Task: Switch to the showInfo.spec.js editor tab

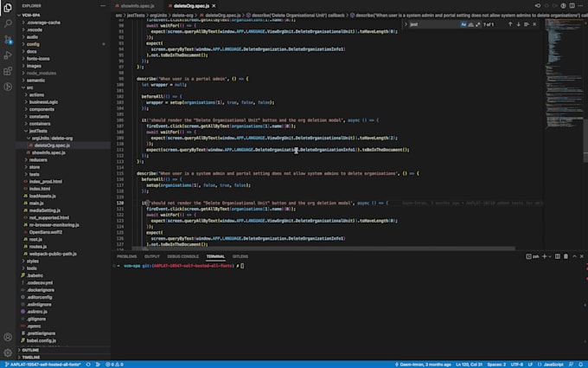Action: point(137,6)
